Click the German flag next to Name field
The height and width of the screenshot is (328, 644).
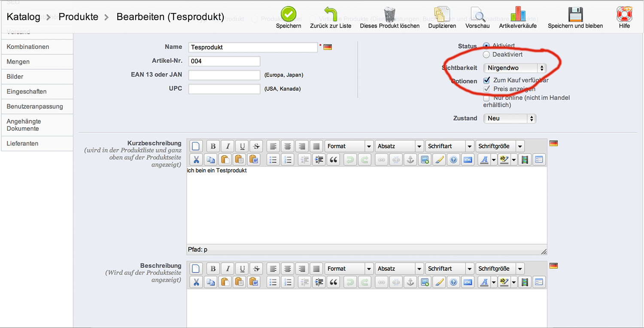point(328,47)
